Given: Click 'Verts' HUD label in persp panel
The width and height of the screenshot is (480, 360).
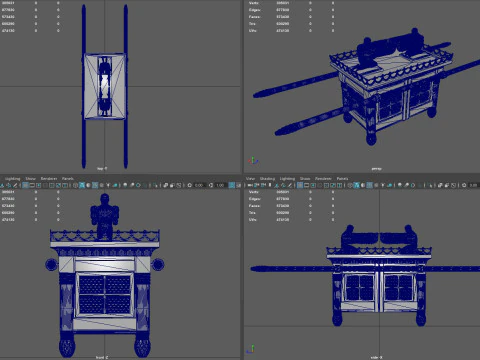Looking at the screenshot, I should tap(254, 3).
